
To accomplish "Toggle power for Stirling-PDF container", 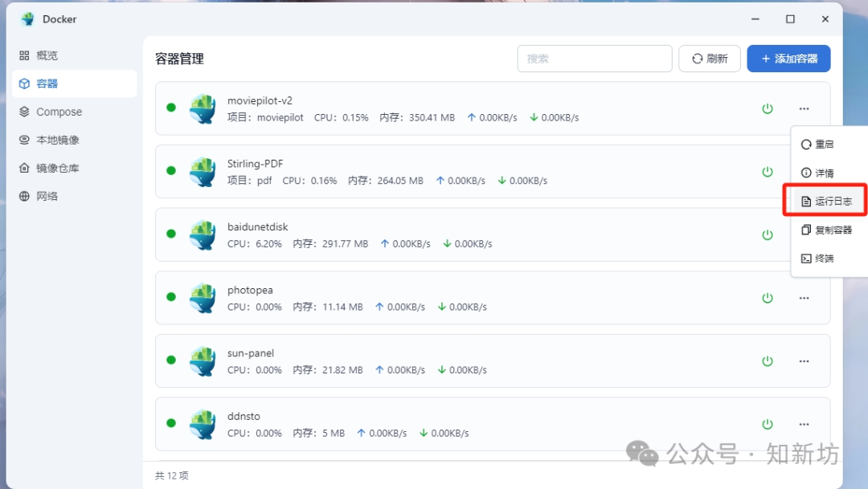I will 768,172.
